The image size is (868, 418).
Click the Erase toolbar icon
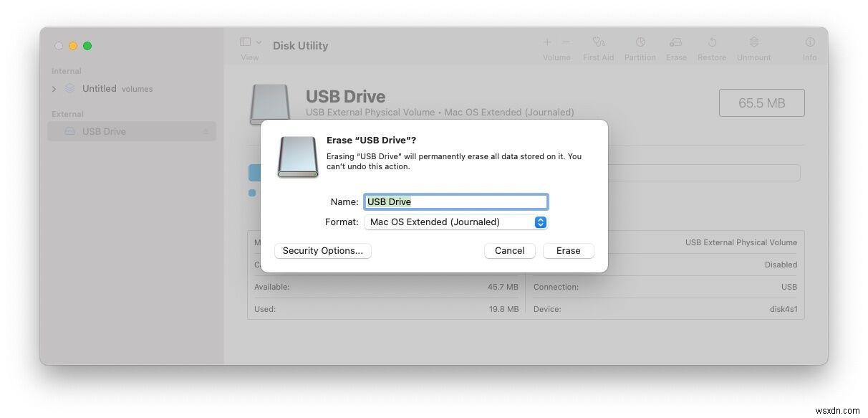(x=675, y=43)
